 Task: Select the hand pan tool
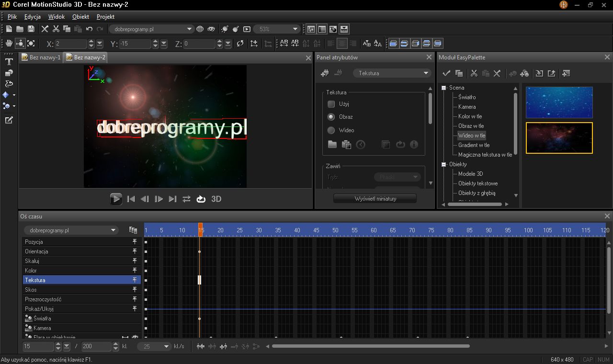point(9,44)
